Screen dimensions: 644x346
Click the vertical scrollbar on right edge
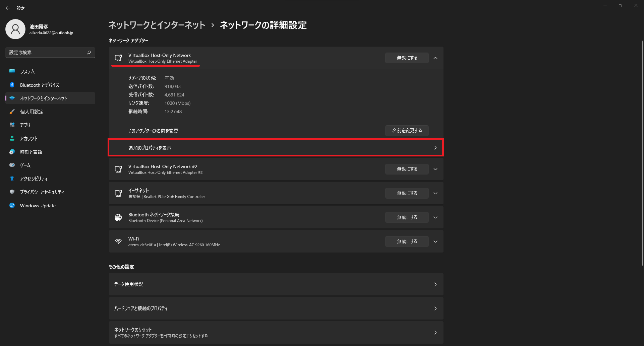tap(642, 151)
